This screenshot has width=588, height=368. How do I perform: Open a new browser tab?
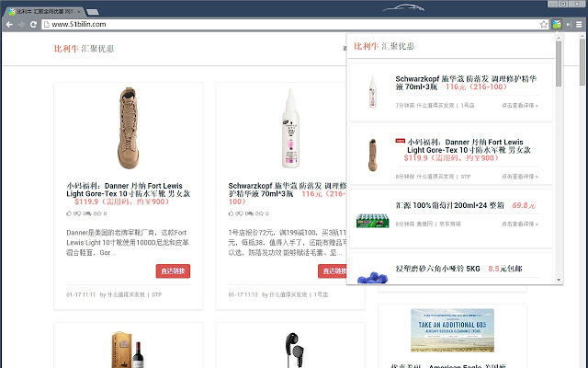(93, 12)
